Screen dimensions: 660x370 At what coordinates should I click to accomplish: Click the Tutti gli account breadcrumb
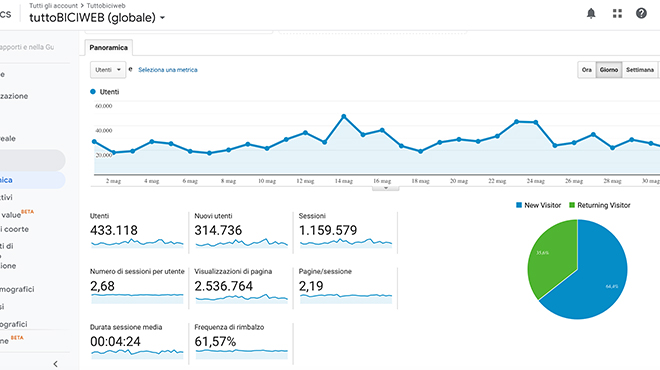pos(53,5)
